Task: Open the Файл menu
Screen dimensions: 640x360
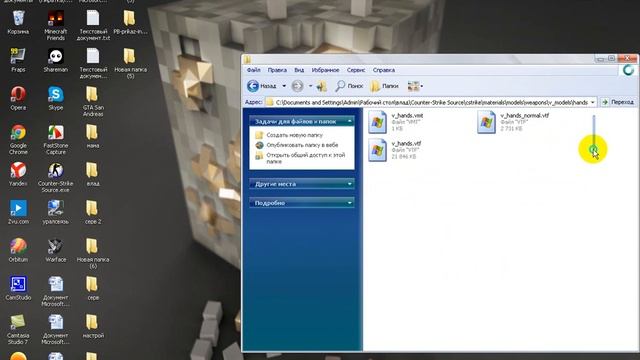Action: (x=253, y=70)
